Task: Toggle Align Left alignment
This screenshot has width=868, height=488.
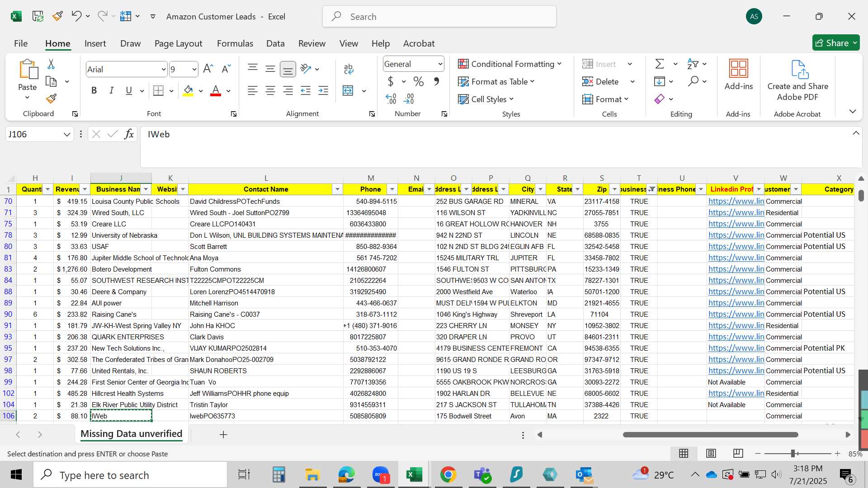Action: [x=253, y=90]
